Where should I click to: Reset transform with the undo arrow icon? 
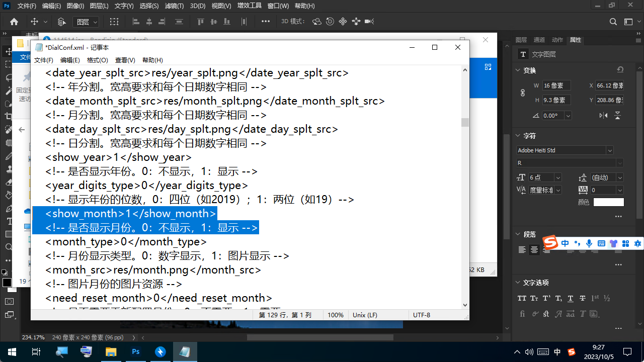pos(620,70)
